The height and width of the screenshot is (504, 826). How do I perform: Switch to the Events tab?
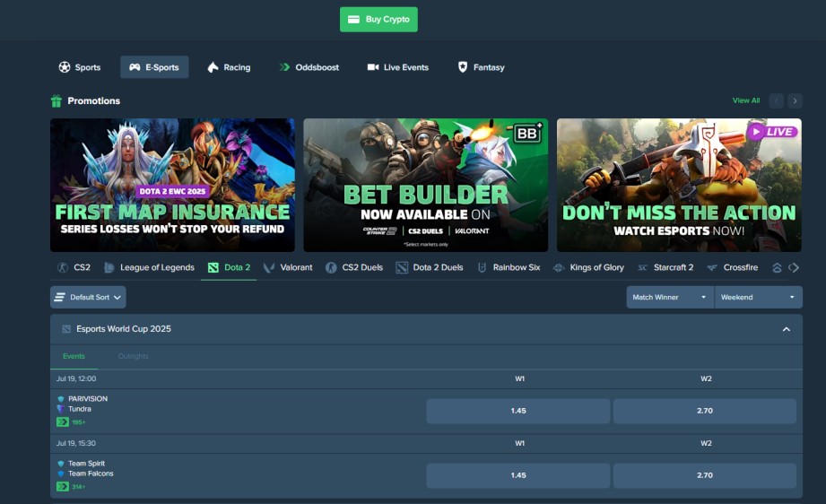[74, 357]
